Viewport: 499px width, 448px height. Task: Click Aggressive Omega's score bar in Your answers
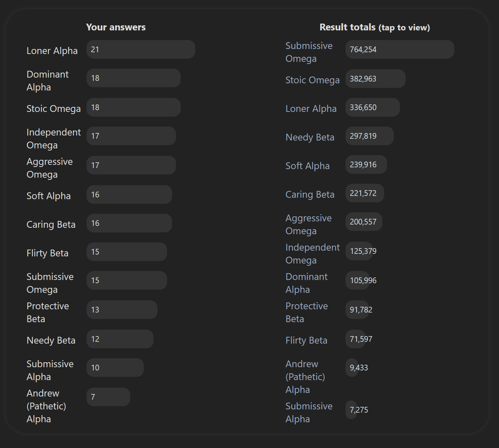pyautogui.click(x=131, y=165)
